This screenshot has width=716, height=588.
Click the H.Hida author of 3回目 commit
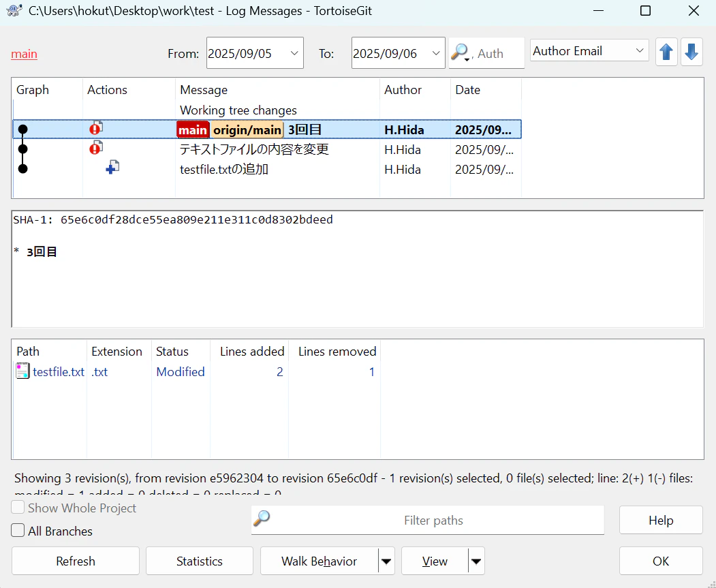tap(404, 130)
